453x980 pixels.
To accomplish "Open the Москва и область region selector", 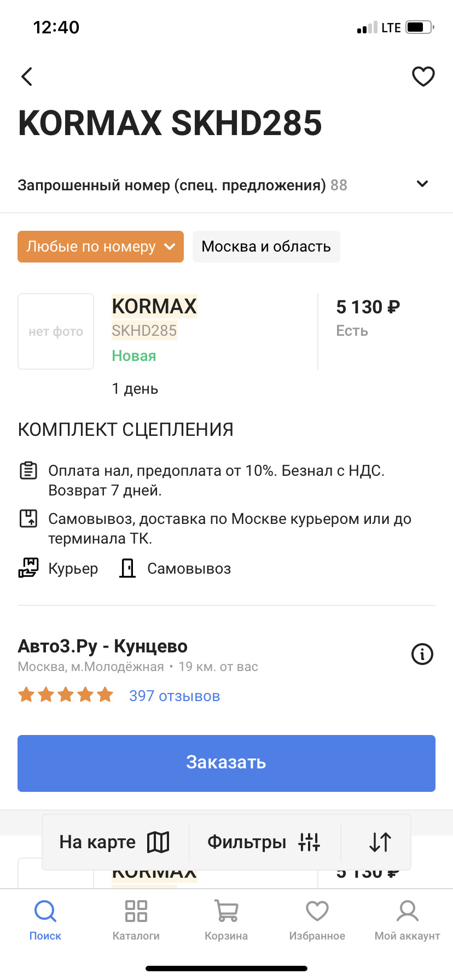I will 266,247.
